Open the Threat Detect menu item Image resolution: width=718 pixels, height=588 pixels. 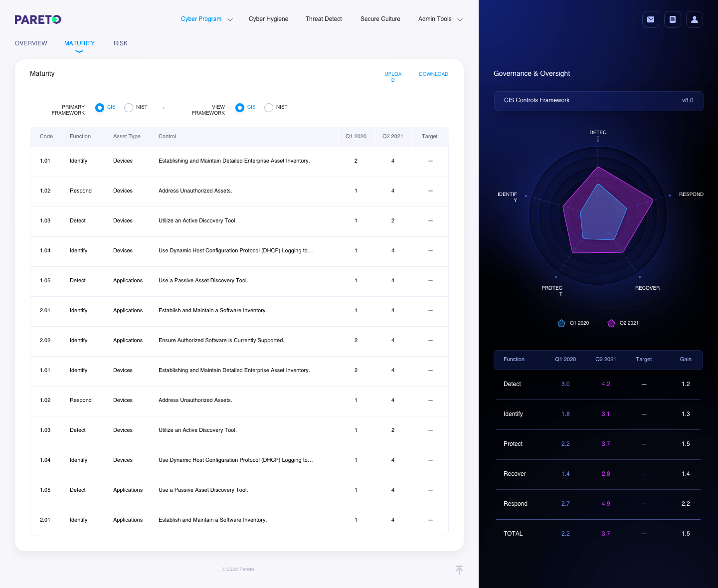324,19
